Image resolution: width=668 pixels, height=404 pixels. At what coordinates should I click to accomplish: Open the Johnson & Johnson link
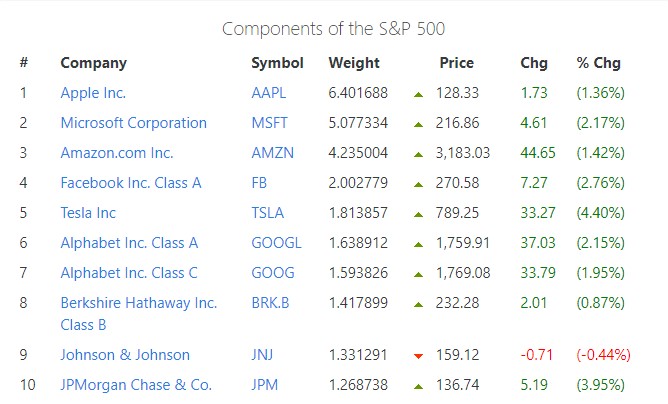pyautogui.click(x=124, y=355)
